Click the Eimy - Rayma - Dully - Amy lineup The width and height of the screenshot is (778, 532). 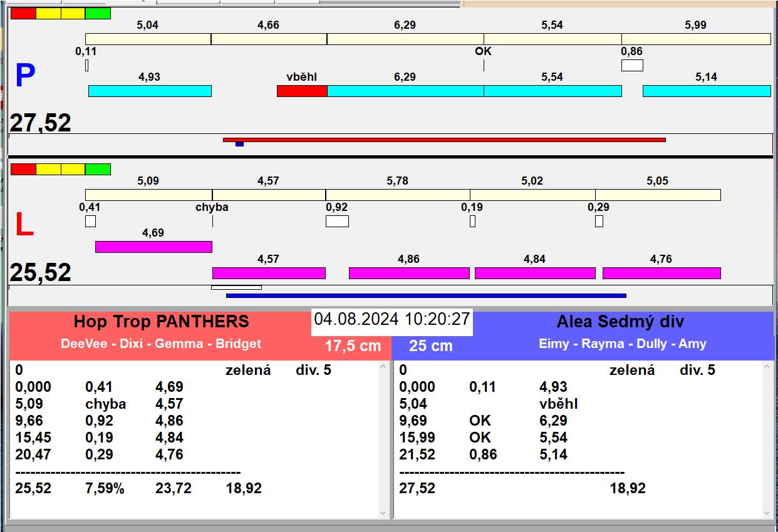point(623,344)
